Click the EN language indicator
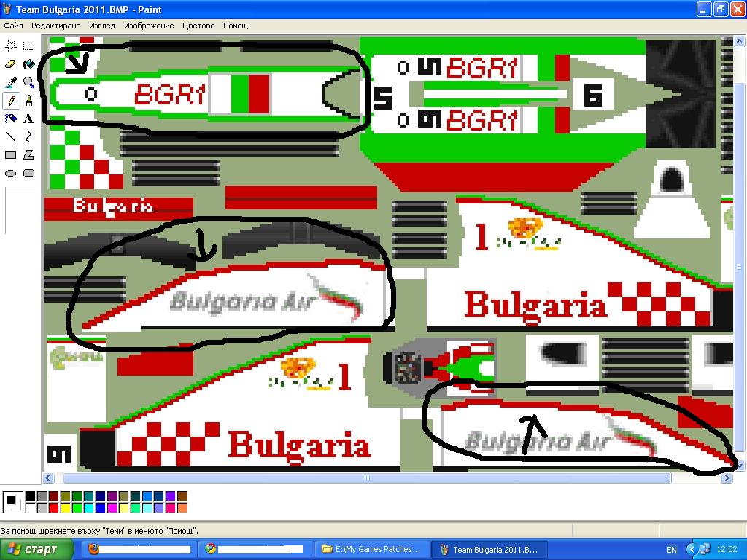747x560 pixels. coord(672,549)
